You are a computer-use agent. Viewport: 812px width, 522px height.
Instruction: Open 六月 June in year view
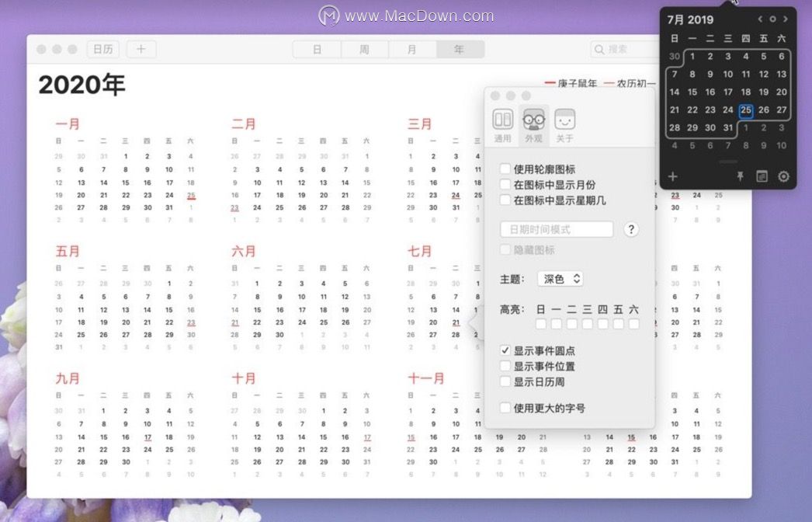pyautogui.click(x=244, y=251)
